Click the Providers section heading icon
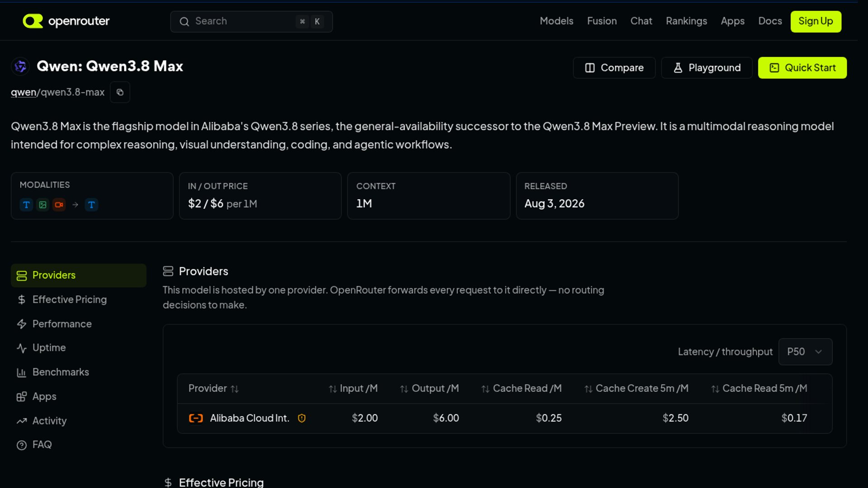868x488 pixels. tap(168, 271)
